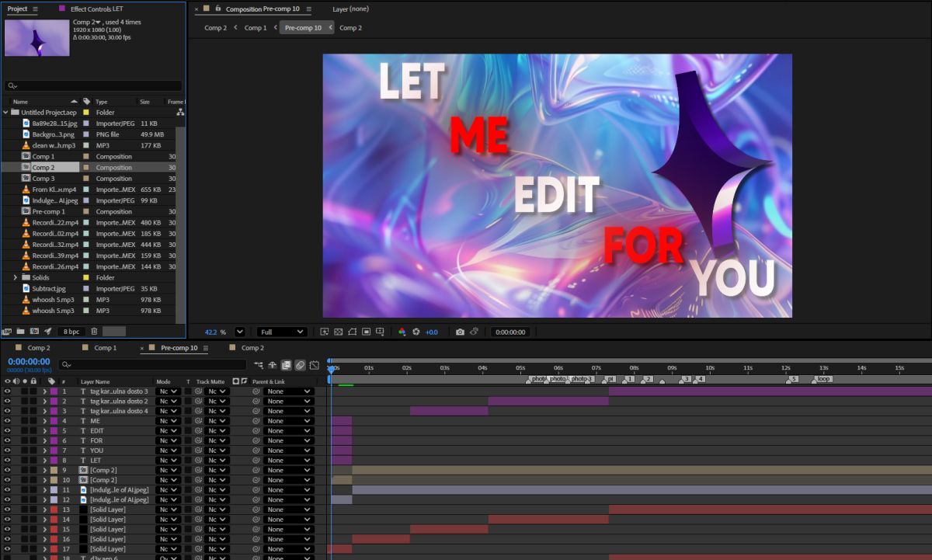Screen dimensions: 932x560
Task: Open the viewer resolution dropdown showing Full
Action: point(281,332)
